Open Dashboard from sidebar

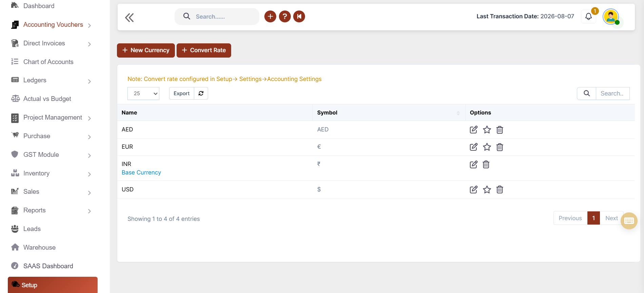[x=39, y=6]
